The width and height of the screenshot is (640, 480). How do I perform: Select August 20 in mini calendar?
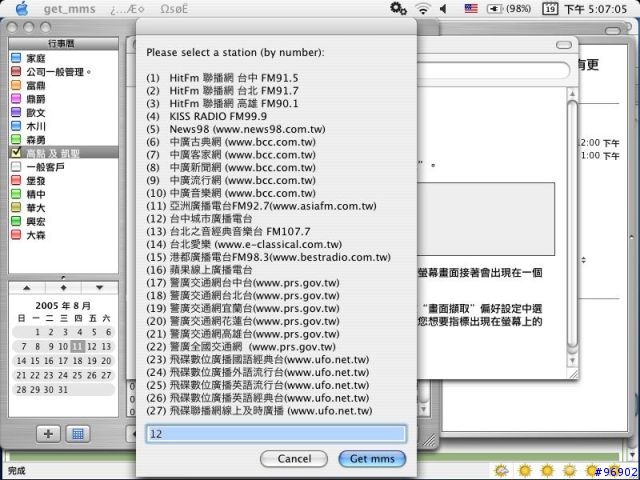tap(106, 361)
